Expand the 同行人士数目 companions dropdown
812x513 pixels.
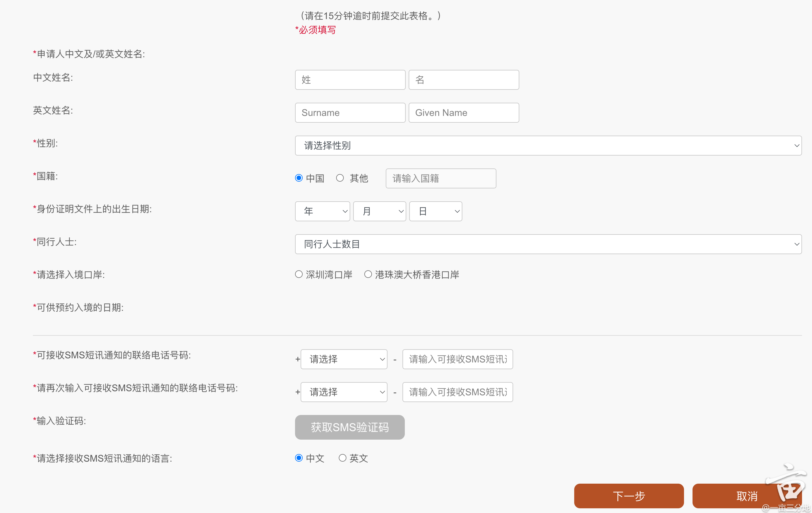click(548, 244)
